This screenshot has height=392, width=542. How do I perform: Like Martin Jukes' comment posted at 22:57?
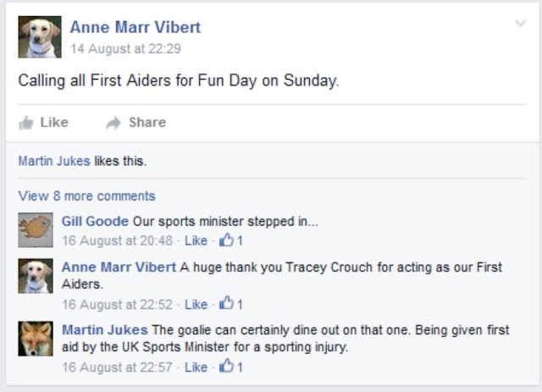point(196,367)
